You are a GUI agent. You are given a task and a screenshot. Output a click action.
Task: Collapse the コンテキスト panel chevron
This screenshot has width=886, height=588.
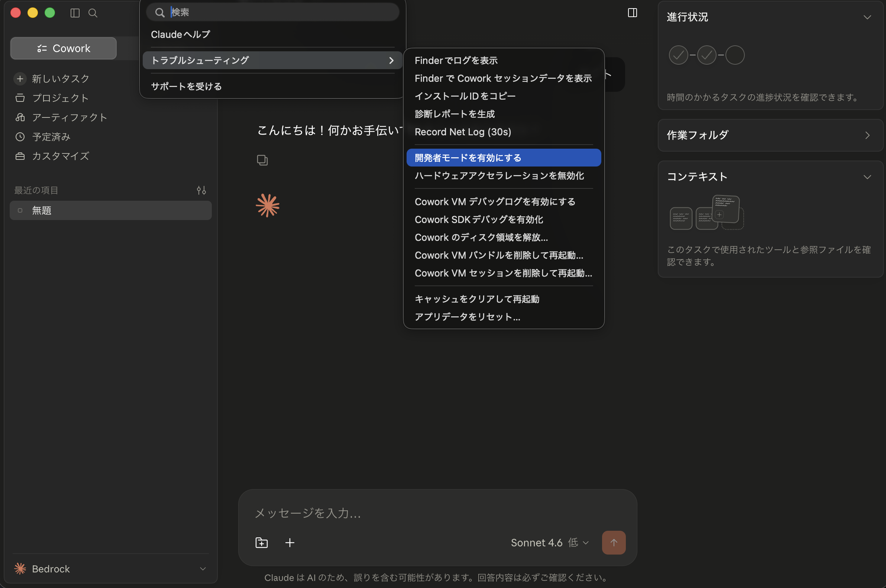click(x=867, y=177)
